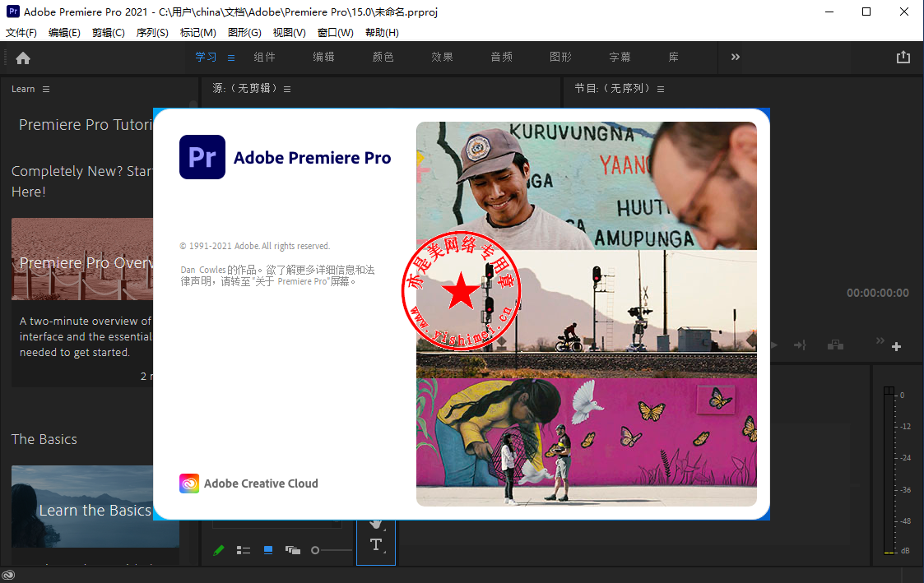Open the 源 (无剪辑) panel menu
924x583 pixels.
click(287, 89)
